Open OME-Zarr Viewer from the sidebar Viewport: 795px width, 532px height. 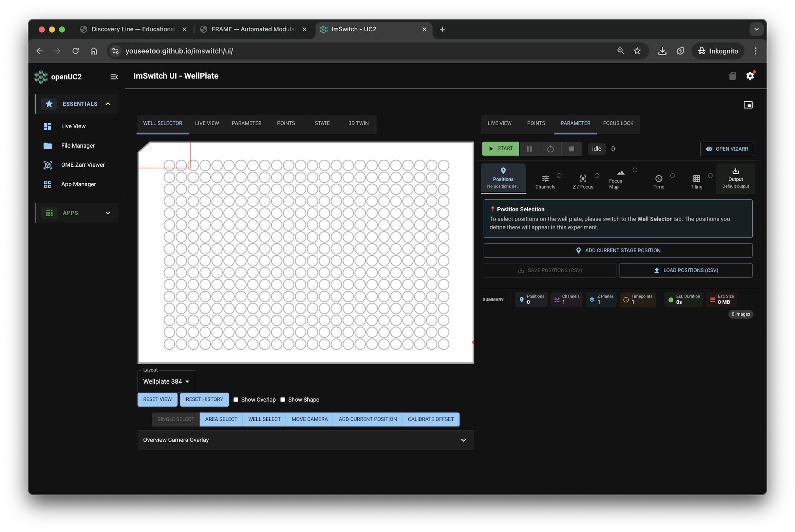point(82,165)
